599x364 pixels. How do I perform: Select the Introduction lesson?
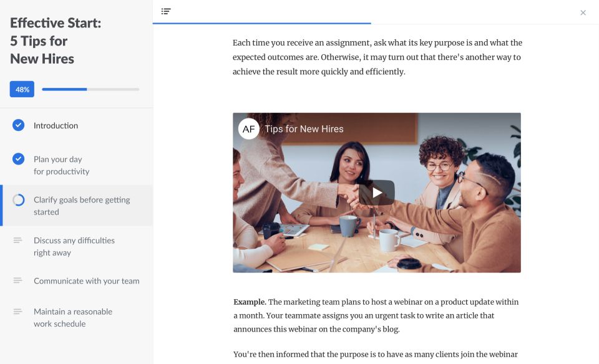click(56, 125)
